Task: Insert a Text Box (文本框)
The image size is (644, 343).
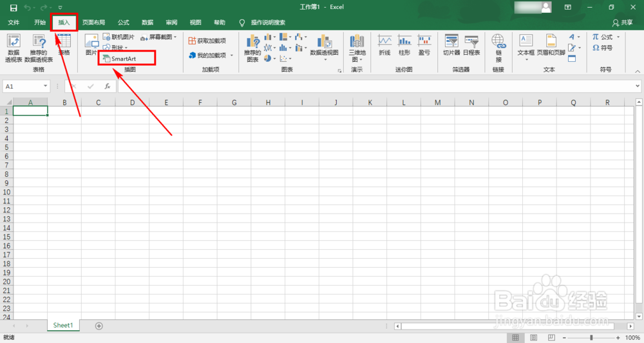Action: coord(526,48)
